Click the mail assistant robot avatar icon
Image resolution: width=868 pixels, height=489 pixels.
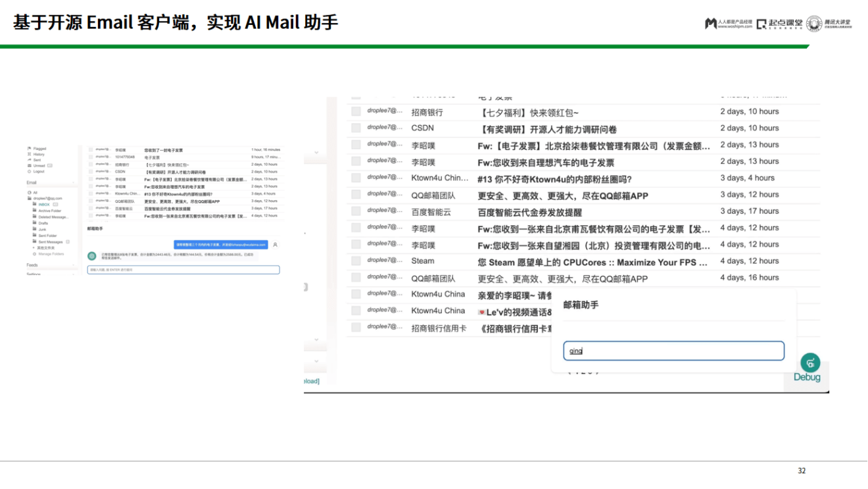point(91,255)
